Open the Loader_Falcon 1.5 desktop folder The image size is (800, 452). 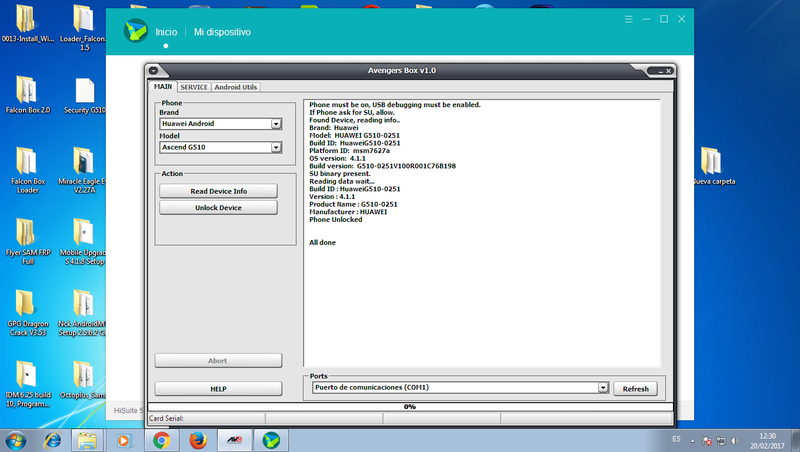pyautogui.click(x=83, y=28)
